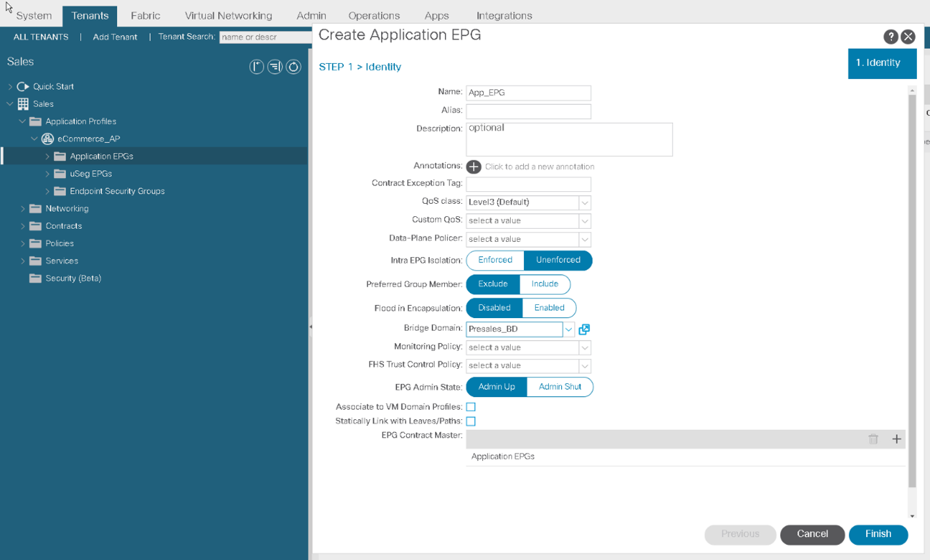This screenshot has height=560, width=930.
Task: Open the Bridge Domain dropdown arrow
Action: coord(569,329)
